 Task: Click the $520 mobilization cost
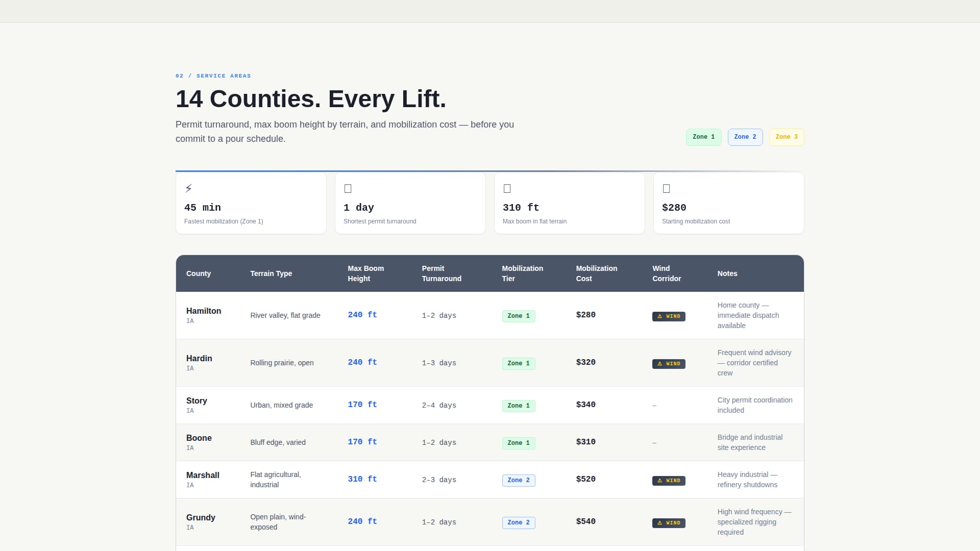pyautogui.click(x=585, y=480)
